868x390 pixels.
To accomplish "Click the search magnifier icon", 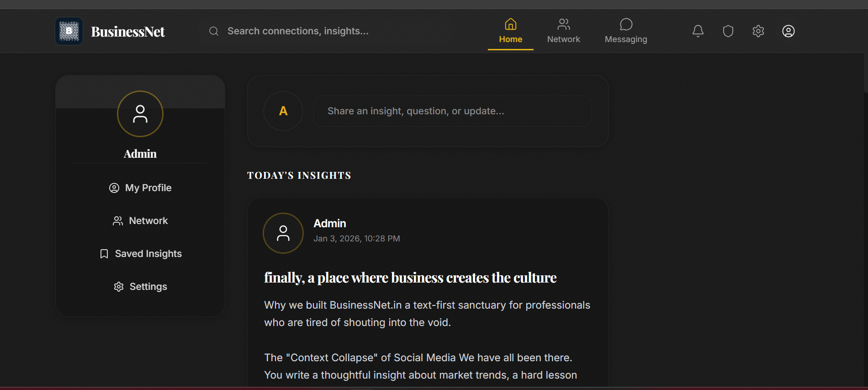I will point(214,31).
